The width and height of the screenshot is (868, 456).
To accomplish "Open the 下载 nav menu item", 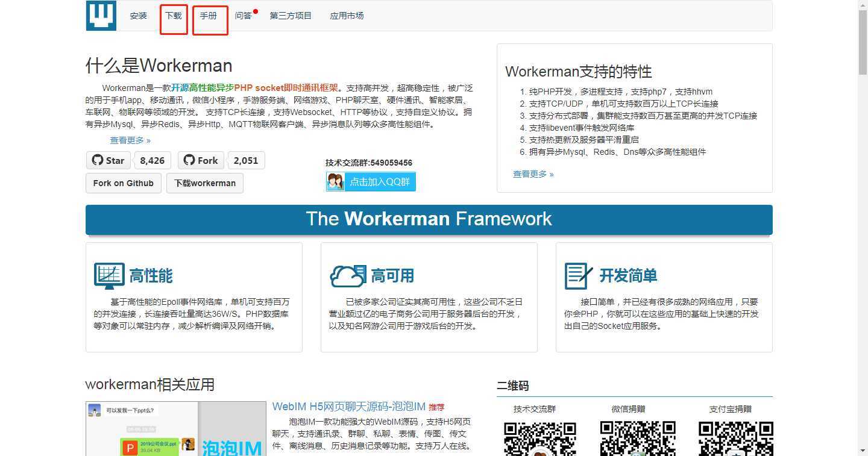I will pos(174,16).
